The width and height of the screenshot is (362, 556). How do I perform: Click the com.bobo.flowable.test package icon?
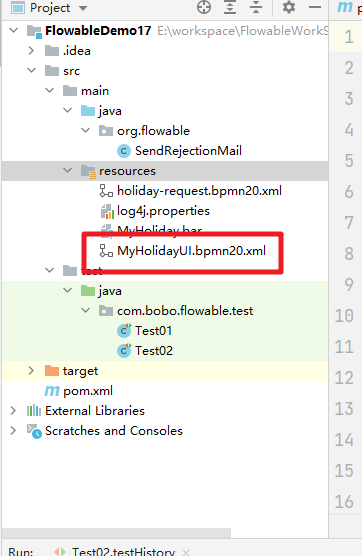[x=106, y=311]
